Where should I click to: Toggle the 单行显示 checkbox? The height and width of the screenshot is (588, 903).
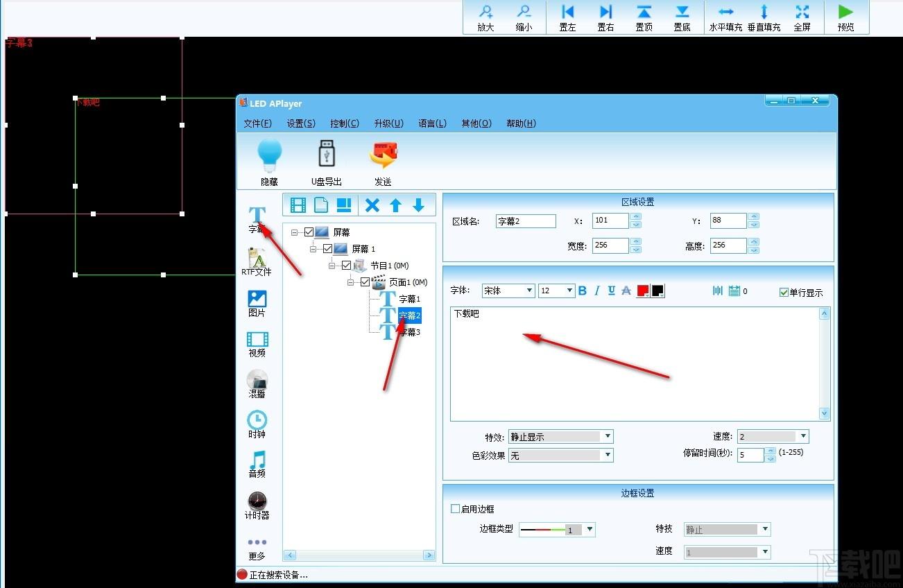coord(784,293)
